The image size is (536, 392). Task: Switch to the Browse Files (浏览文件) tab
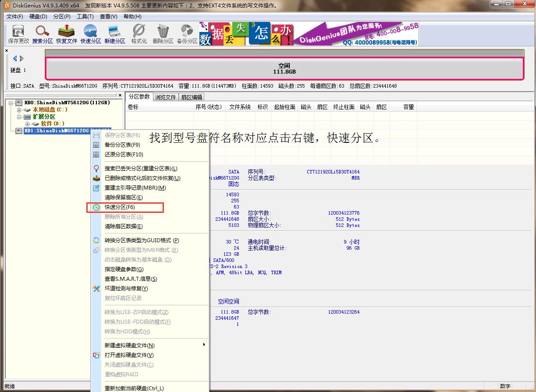tap(166, 97)
